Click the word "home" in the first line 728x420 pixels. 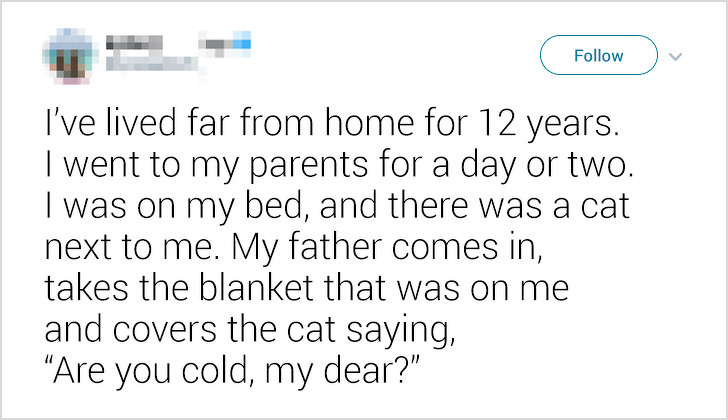tap(369, 123)
